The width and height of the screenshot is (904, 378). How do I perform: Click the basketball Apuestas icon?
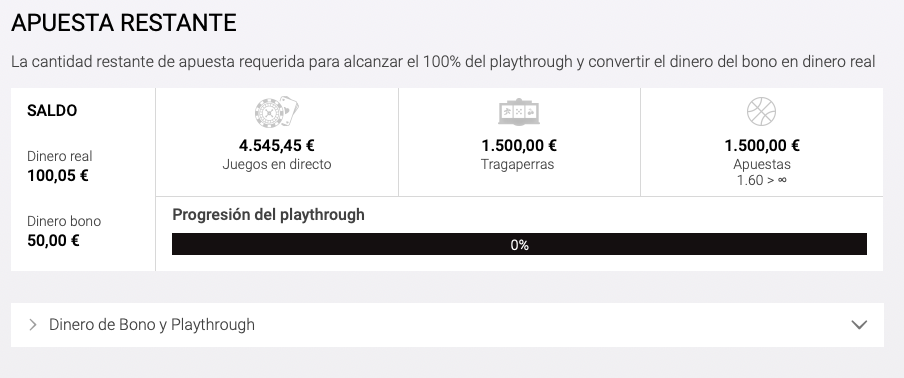(x=762, y=111)
